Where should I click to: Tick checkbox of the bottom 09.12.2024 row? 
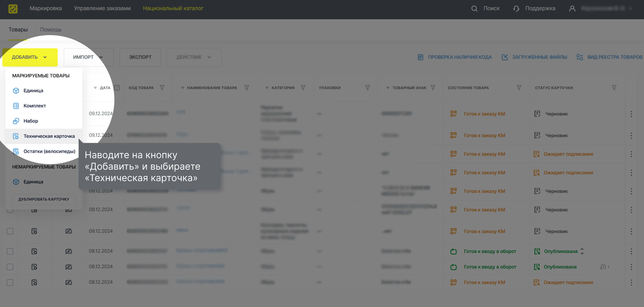10,231
